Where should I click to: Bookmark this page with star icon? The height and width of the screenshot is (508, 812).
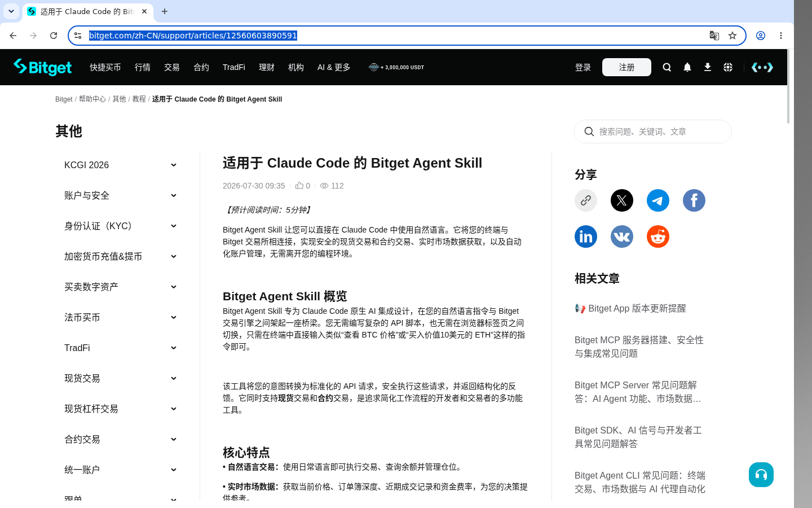(732, 36)
